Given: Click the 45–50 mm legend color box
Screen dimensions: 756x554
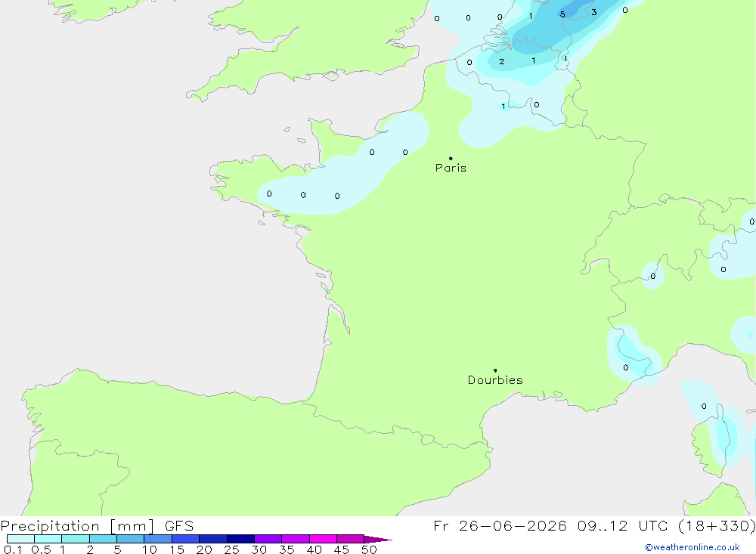Looking at the screenshot, I should 350,539.
